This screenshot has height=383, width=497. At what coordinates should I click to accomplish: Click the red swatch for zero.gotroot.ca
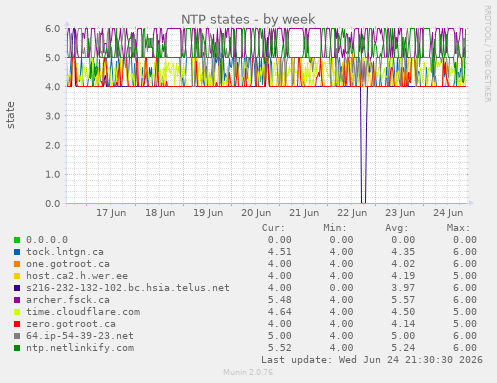tap(17, 324)
